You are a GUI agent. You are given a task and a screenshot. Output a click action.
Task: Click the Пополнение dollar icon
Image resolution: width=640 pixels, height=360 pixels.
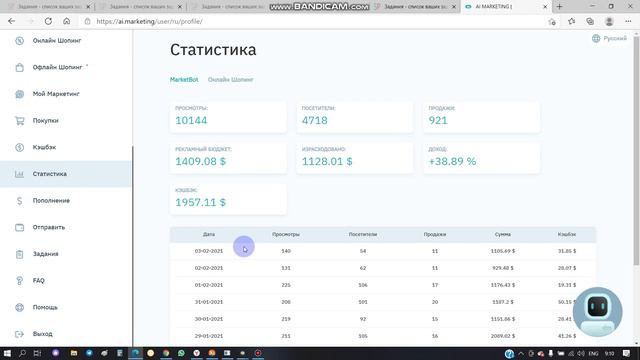19,200
